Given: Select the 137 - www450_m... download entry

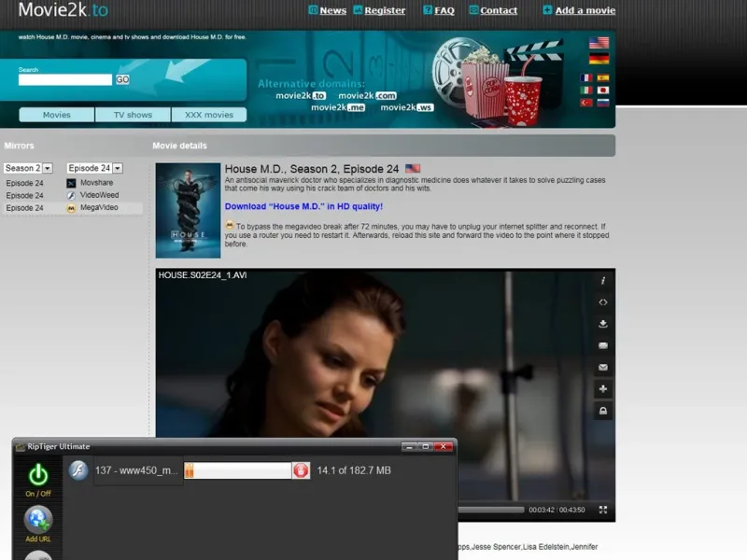Looking at the screenshot, I should tap(138, 470).
